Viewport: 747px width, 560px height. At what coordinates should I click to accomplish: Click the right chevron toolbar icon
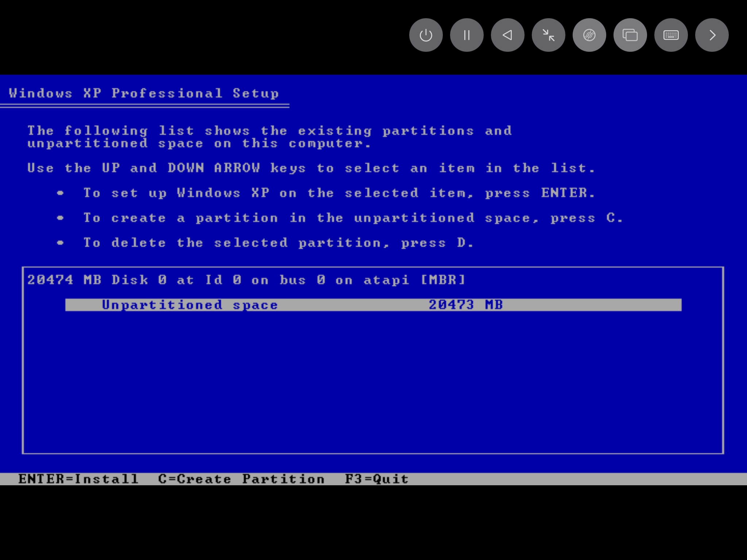tap(712, 35)
